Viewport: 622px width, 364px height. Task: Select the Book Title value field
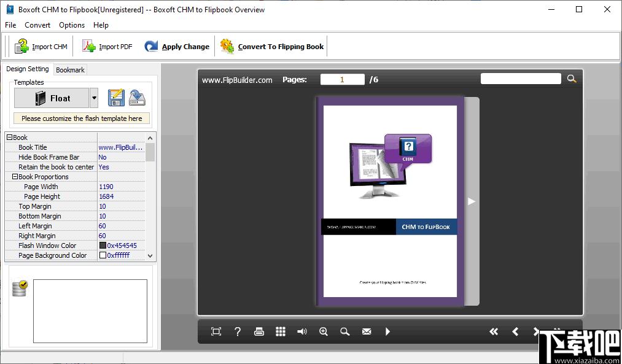[x=121, y=147]
